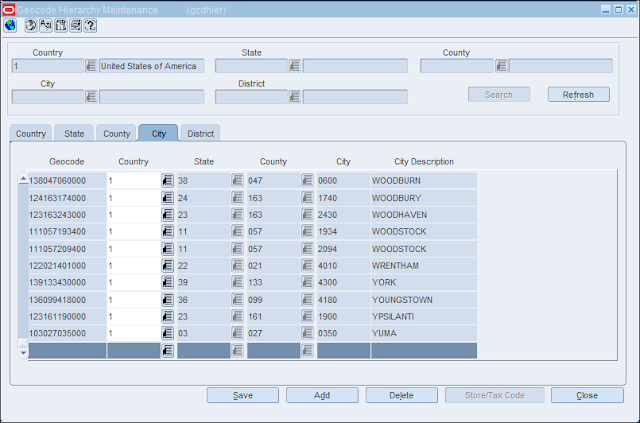Click the County code field in the search header
Image resolution: width=640 pixels, height=423 pixels.
pos(457,66)
